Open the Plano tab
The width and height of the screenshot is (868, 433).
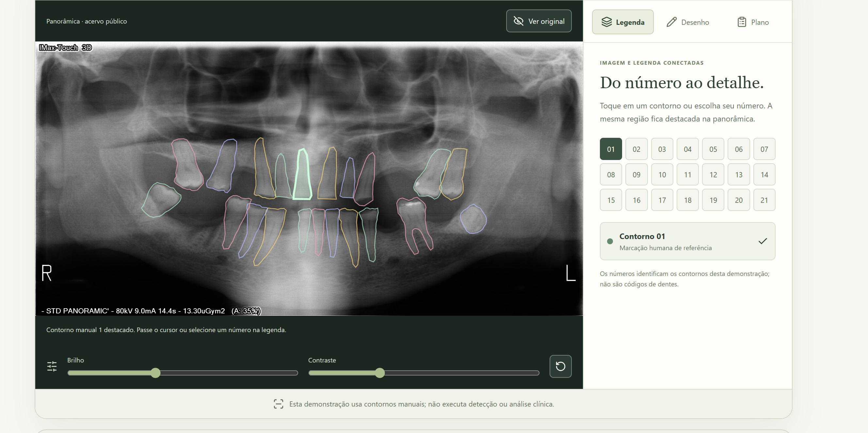(753, 22)
